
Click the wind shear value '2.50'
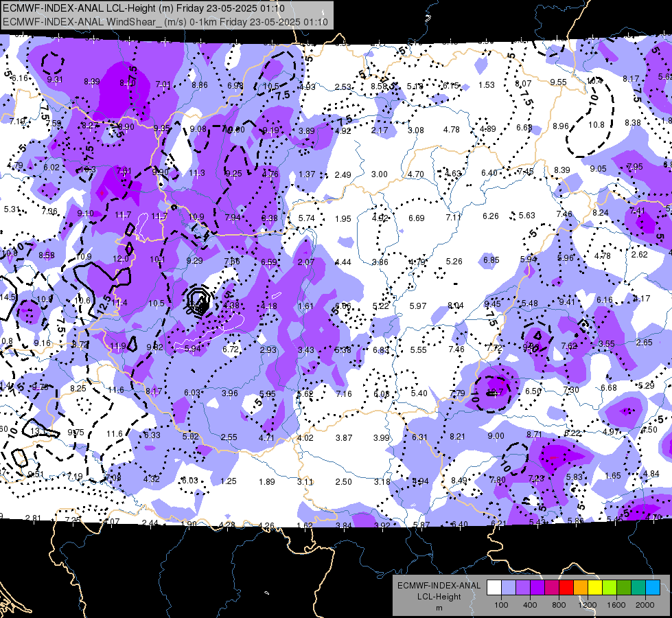[343, 482]
